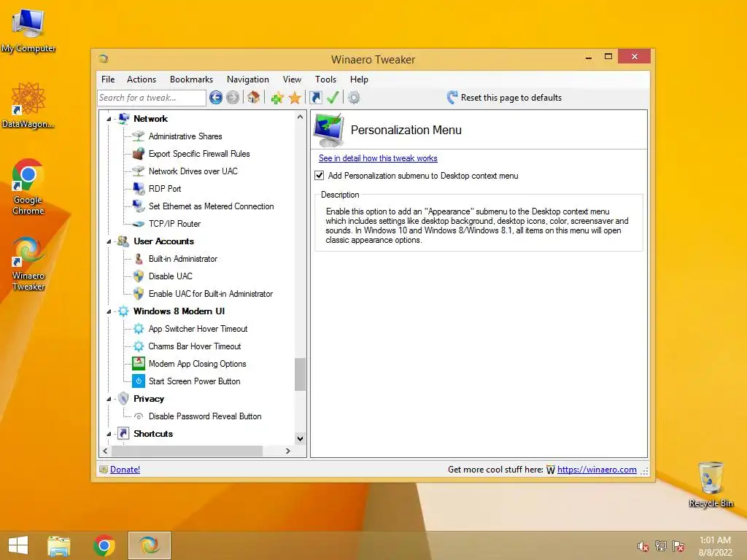The width and height of the screenshot is (747, 560).
Task: Toggle Add Personalization submenu checkbox
Action: point(320,176)
